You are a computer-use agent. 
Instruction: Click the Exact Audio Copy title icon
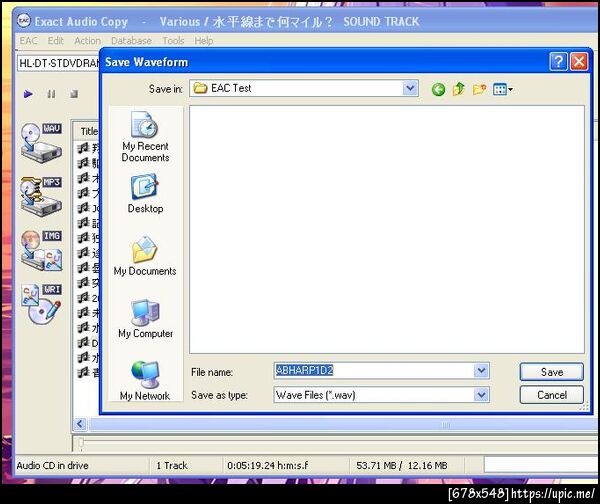24,20
